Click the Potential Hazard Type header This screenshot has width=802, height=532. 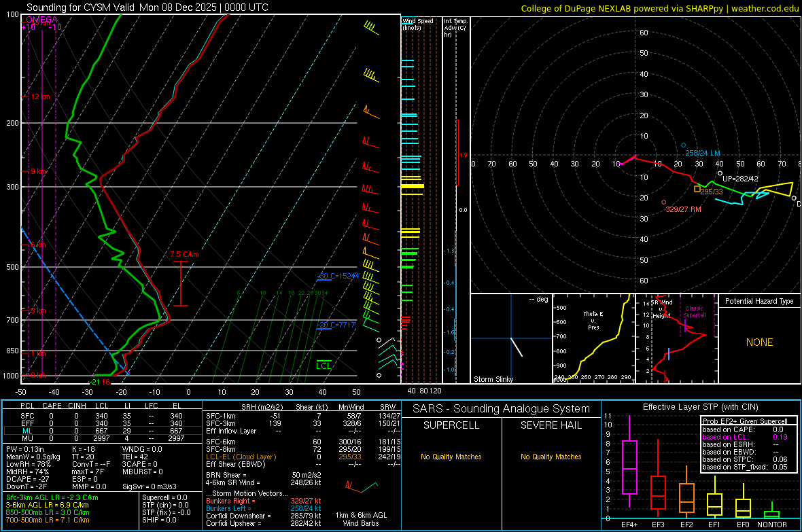pos(759,301)
